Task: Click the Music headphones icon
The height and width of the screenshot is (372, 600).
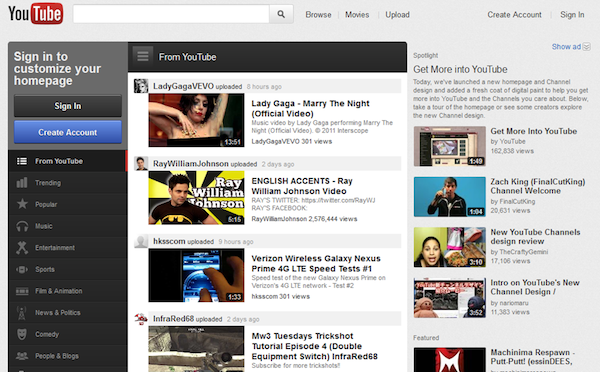Action: coord(22,226)
